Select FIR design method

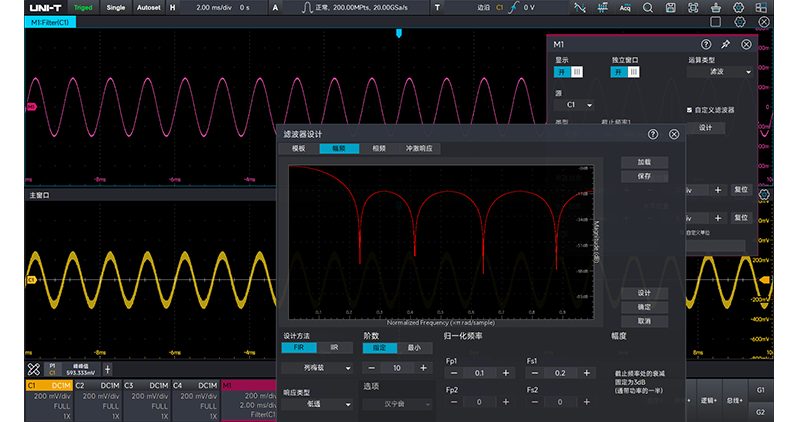(x=299, y=347)
